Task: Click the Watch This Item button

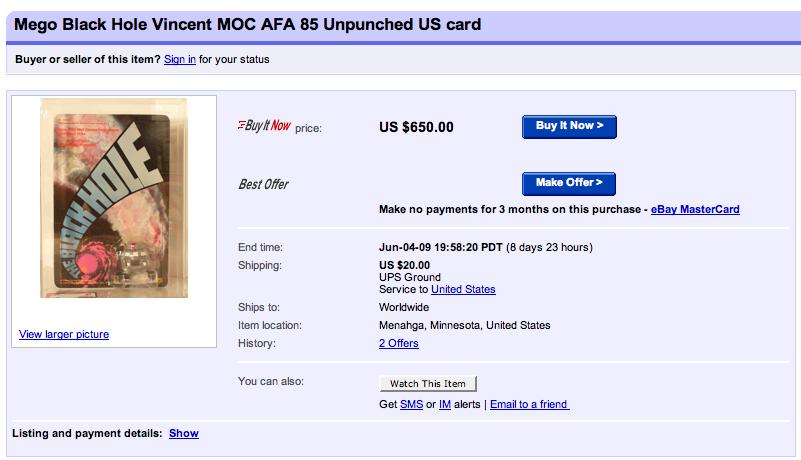Action: [428, 383]
